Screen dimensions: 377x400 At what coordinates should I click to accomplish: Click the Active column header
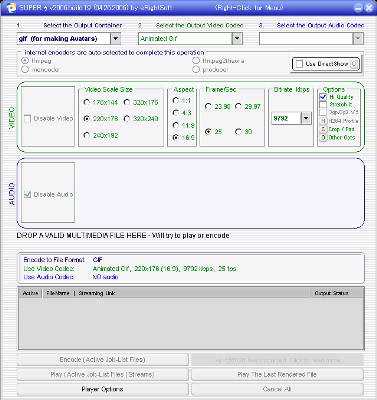tap(30, 293)
